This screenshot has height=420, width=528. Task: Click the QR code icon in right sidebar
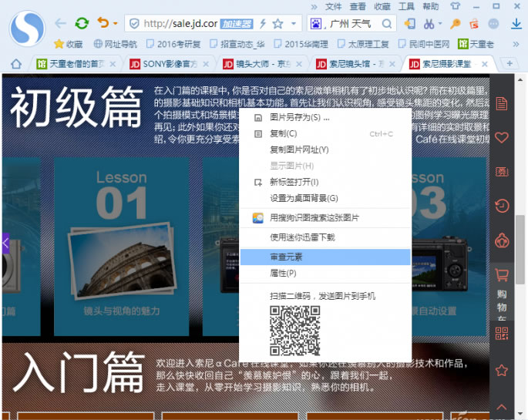point(502,333)
